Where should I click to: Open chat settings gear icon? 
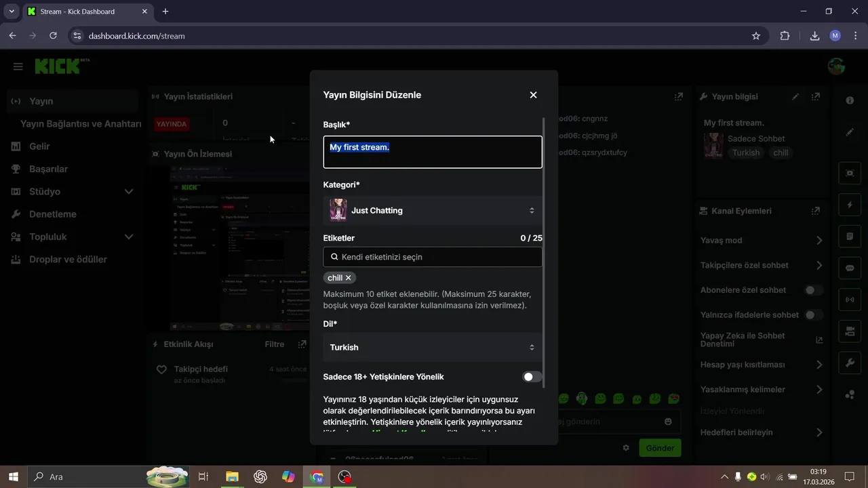pos(626,448)
